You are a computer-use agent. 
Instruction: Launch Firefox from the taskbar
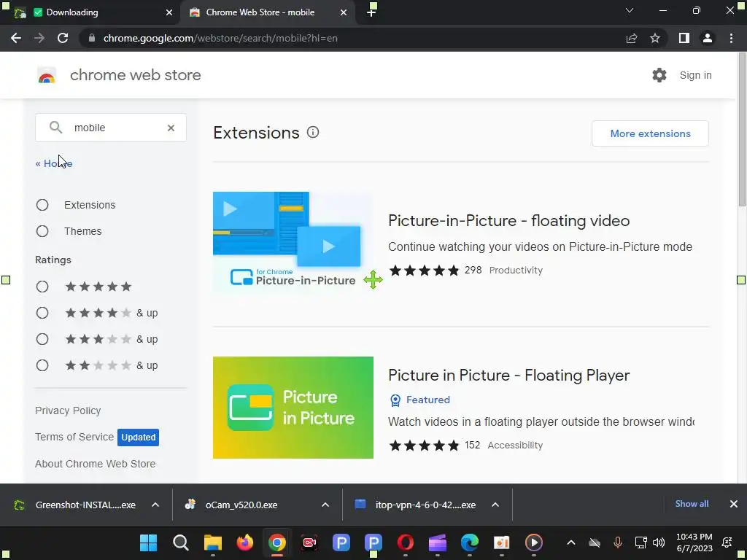coord(245,542)
